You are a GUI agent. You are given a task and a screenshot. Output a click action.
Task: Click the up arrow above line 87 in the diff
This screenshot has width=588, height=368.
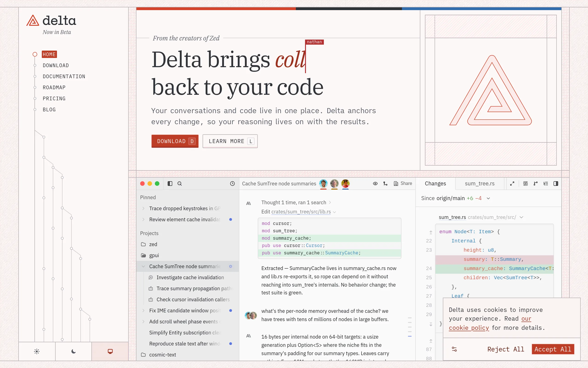pos(431,341)
